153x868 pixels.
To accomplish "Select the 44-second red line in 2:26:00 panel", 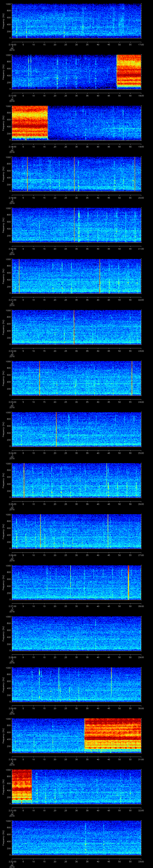I will pos(108,531).
